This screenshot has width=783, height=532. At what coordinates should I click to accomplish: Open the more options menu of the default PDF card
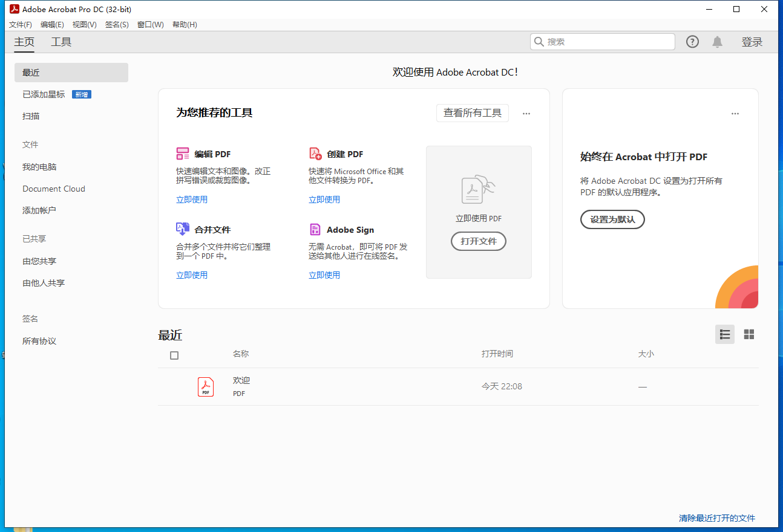tap(735, 113)
